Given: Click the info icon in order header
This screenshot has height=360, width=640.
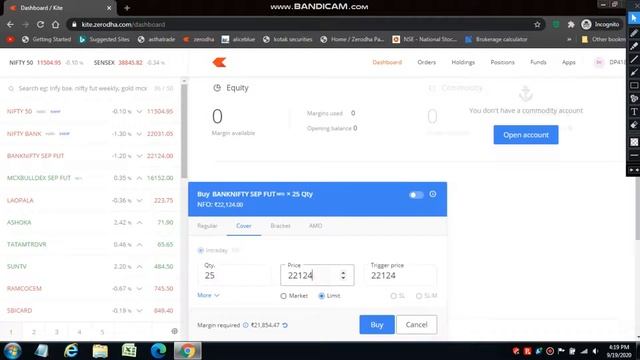Looking at the screenshot, I should (x=433, y=194).
